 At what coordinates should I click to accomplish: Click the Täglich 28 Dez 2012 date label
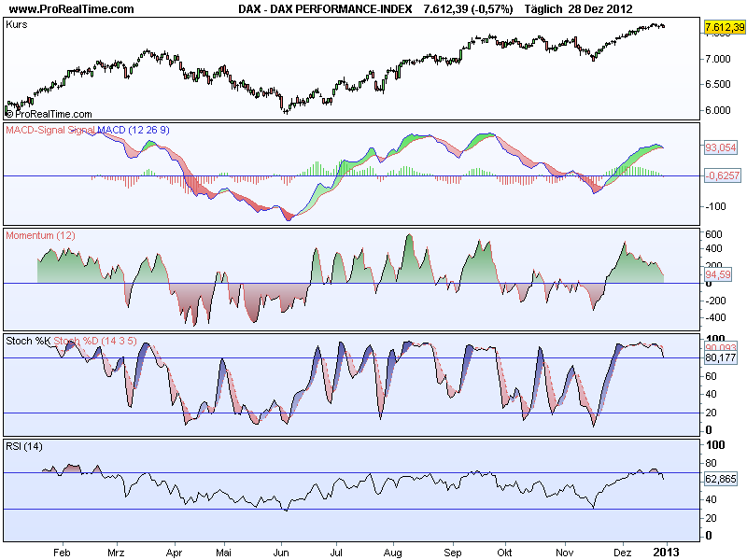pos(578,9)
